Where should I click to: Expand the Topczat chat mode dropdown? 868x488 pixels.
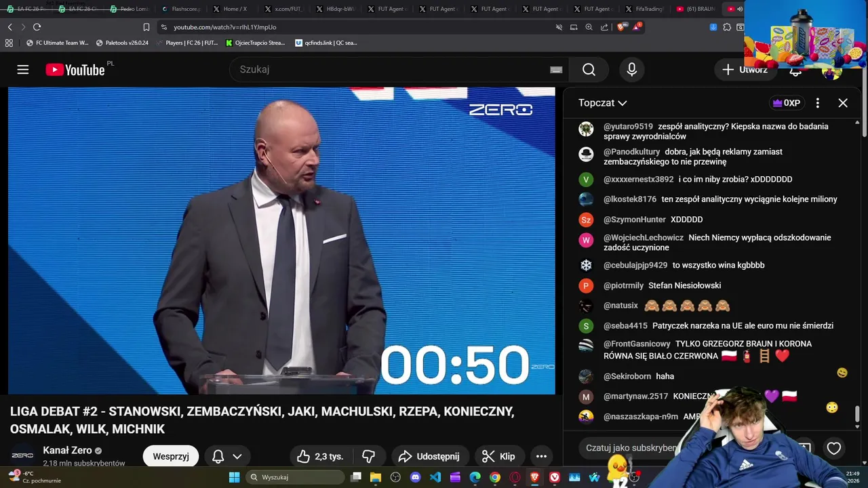[602, 103]
